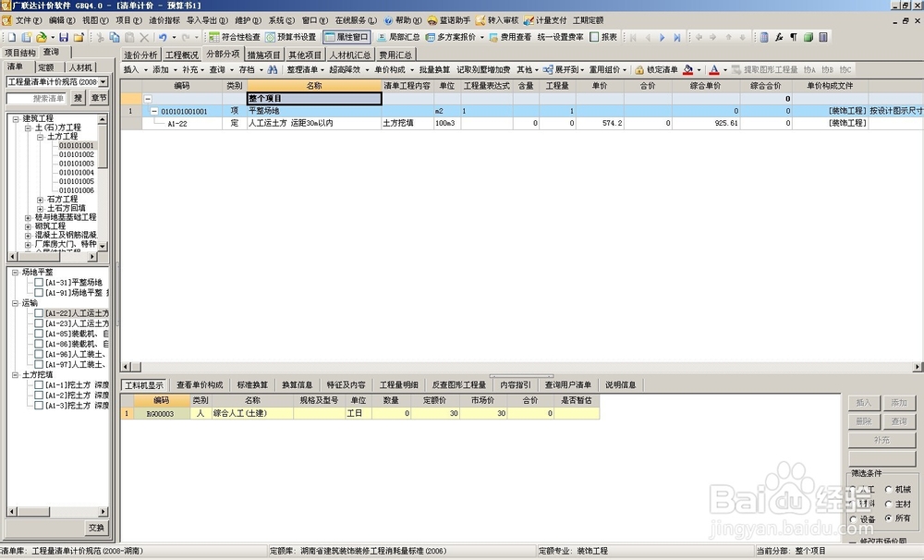The width and height of the screenshot is (924, 560).
Task: Switch to the 人材机汇总 tab
Action: pyautogui.click(x=350, y=55)
